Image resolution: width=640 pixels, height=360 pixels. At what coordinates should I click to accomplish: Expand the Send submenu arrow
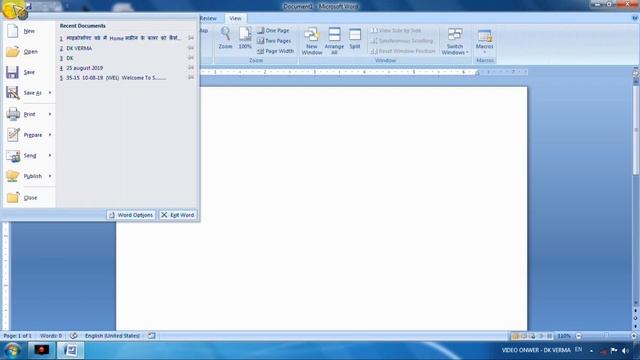[x=50, y=156]
